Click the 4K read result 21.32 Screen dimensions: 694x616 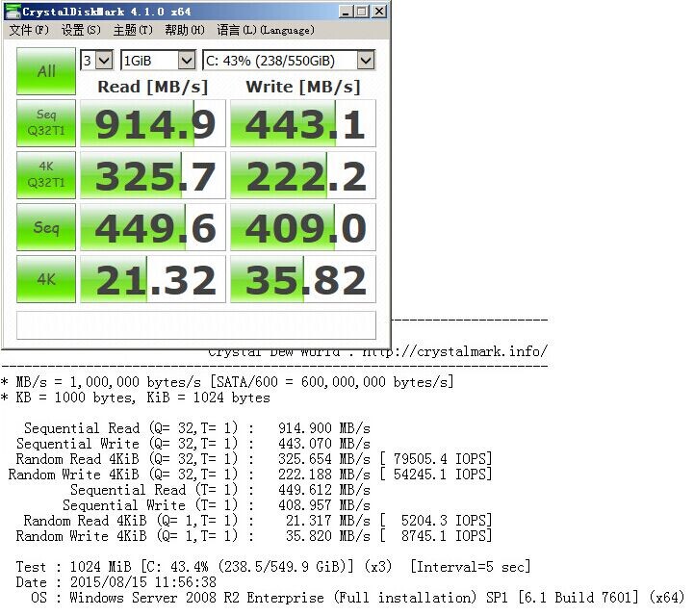[153, 279]
